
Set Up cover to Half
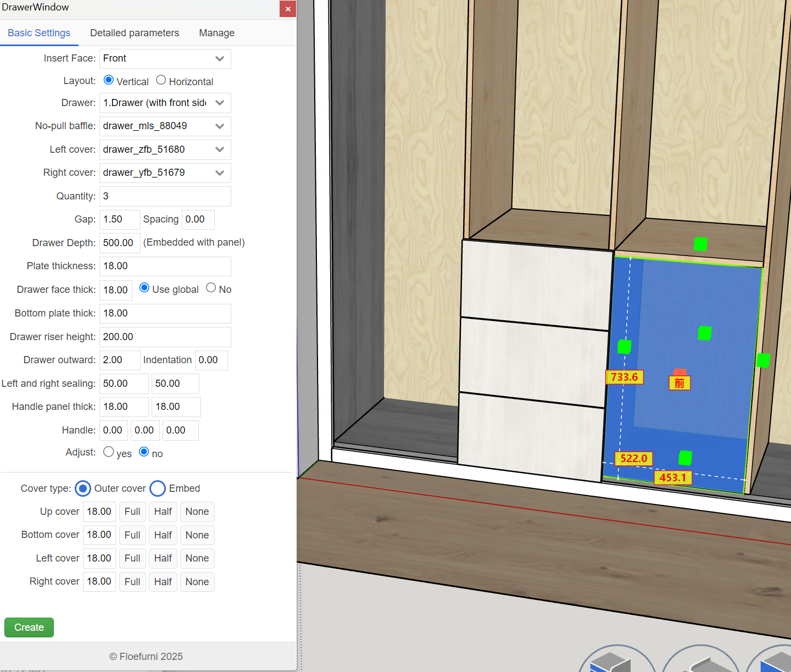163,512
